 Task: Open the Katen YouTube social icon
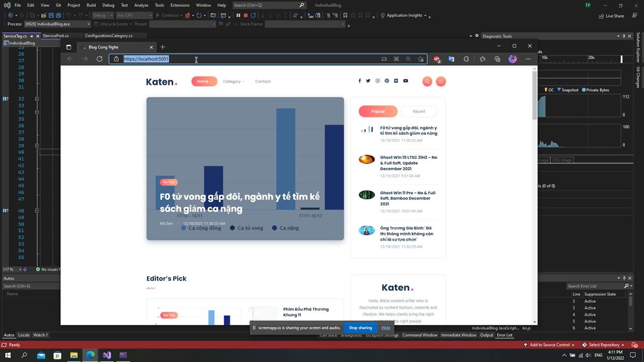click(x=406, y=81)
